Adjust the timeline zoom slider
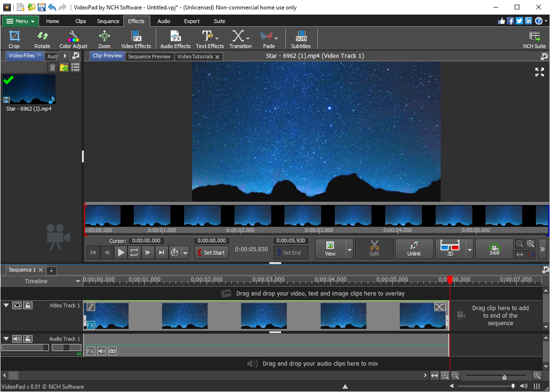 point(504,377)
